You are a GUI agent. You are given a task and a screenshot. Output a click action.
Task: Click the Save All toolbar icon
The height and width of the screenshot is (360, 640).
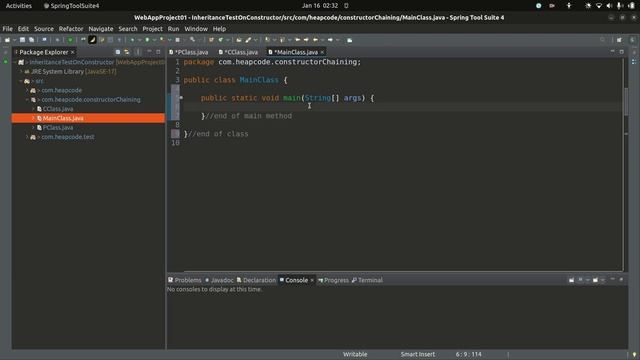(x=31, y=40)
